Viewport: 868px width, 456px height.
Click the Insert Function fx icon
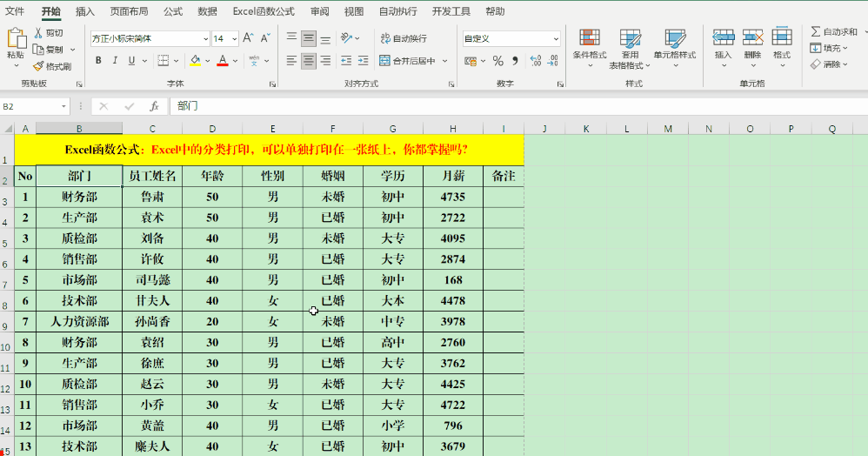point(155,106)
